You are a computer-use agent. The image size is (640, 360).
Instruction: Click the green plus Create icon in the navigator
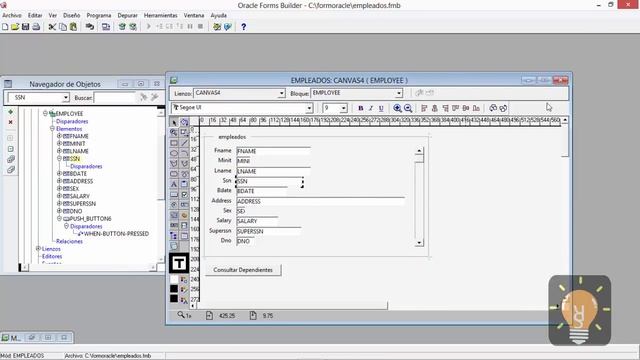[x=11, y=112]
